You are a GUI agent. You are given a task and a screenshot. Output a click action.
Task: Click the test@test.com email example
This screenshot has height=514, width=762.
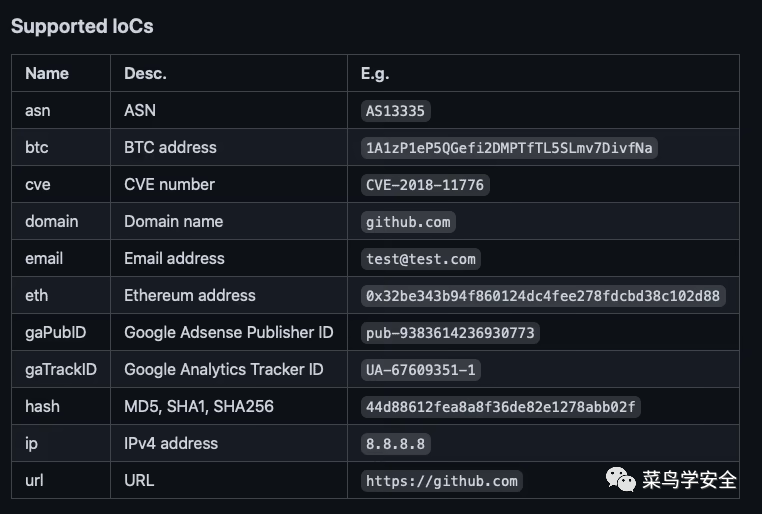click(420, 259)
